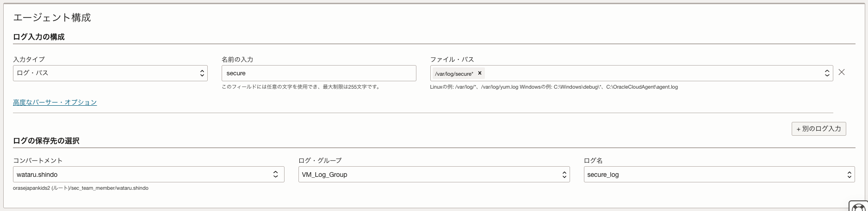The height and width of the screenshot is (211, 868).
Task: Click the 名前の入力 field containing secure
Action: click(x=319, y=73)
